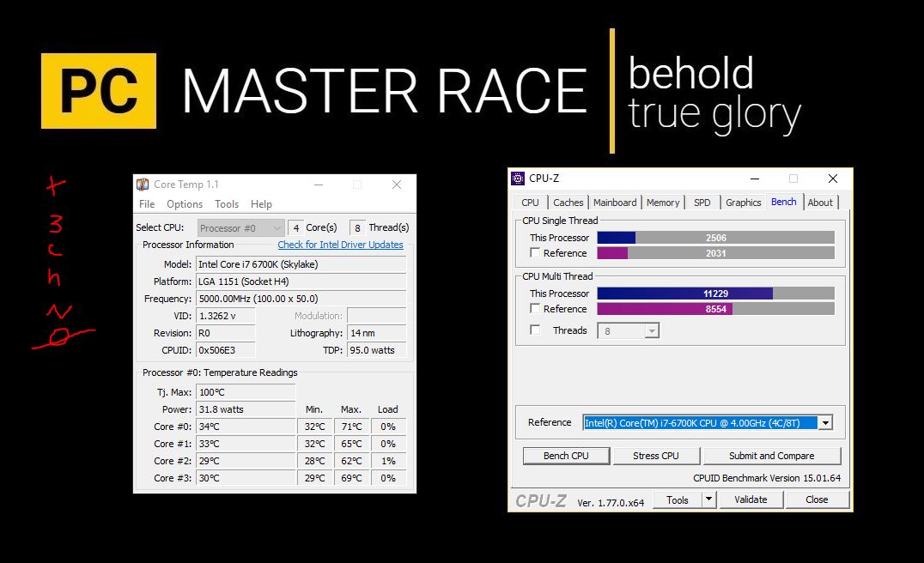Click the CPUID value 0x506E3
Screen dimensions: 924x563
226,350
